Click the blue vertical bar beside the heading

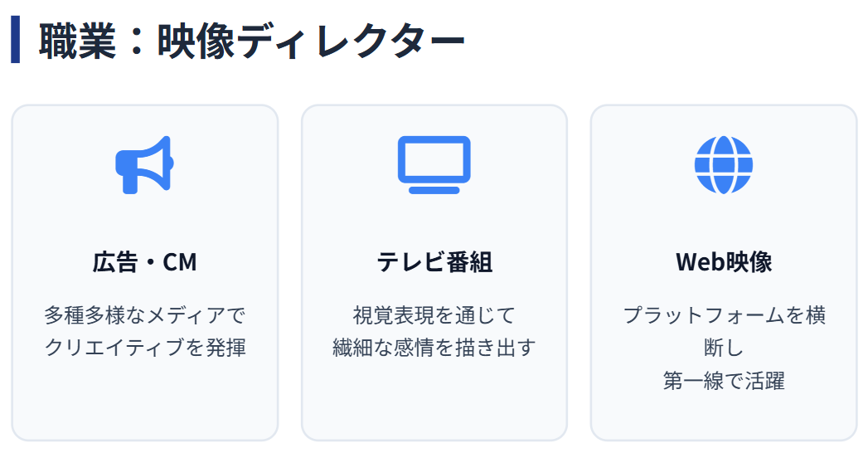[15, 41]
